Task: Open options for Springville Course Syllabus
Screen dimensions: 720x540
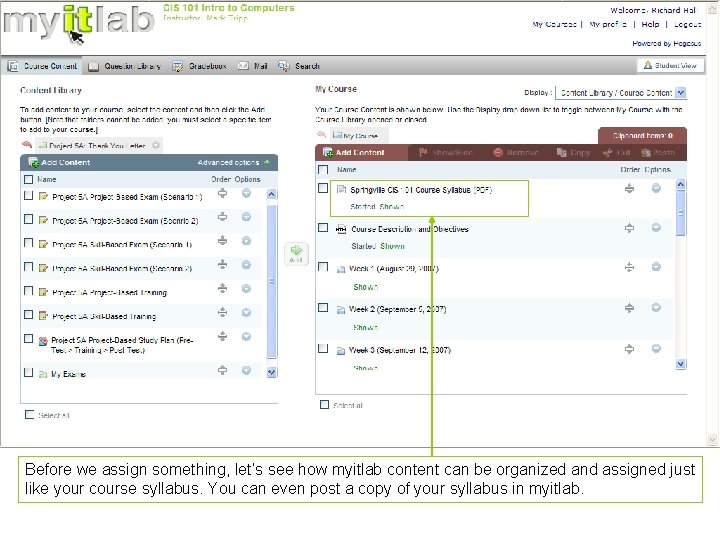Action: pyautogui.click(x=656, y=188)
